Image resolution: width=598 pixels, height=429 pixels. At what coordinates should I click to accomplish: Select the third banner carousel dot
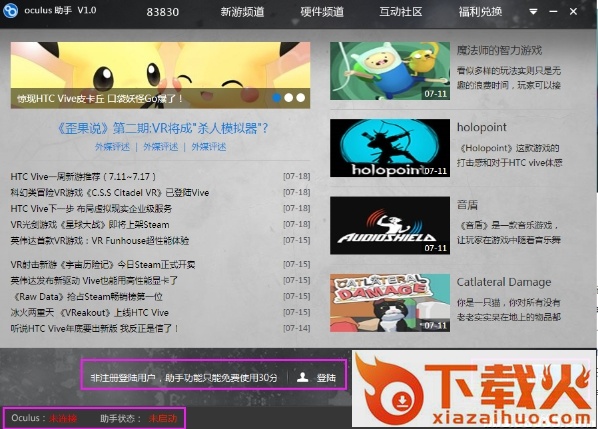pyautogui.click(x=301, y=98)
